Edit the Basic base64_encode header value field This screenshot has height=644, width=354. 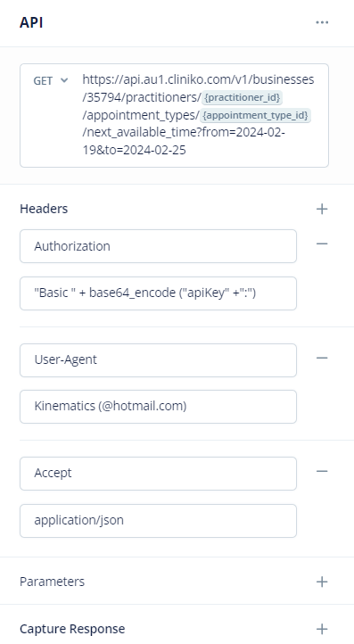click(158, 293)
